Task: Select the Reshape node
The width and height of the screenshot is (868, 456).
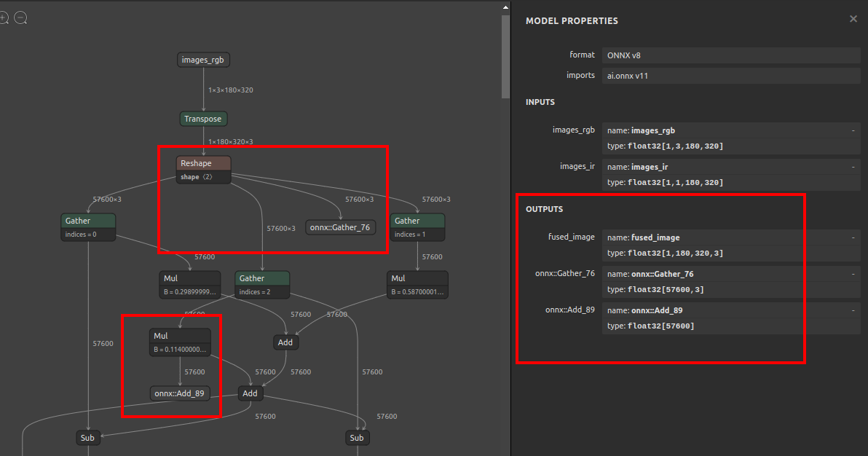Action: [x=203, y=170]
